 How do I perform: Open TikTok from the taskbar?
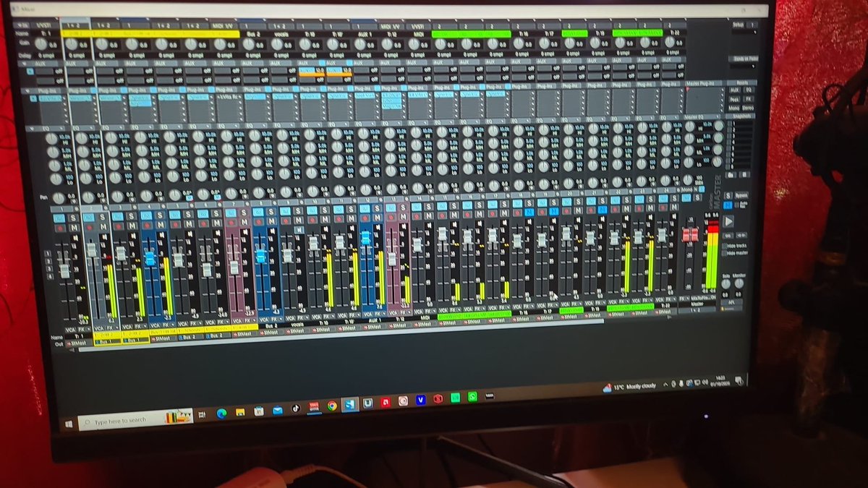tap(296, 408)
